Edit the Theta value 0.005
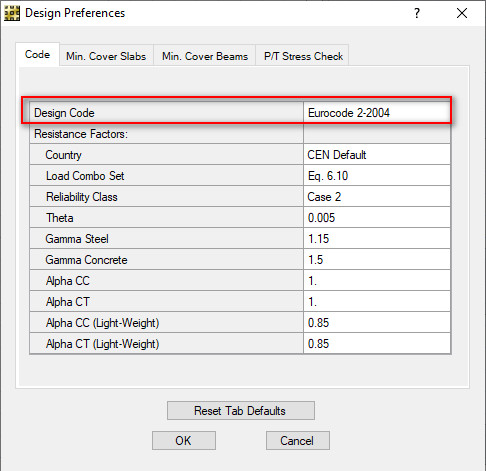Screen dimensions: 486x471 [377, 218]
